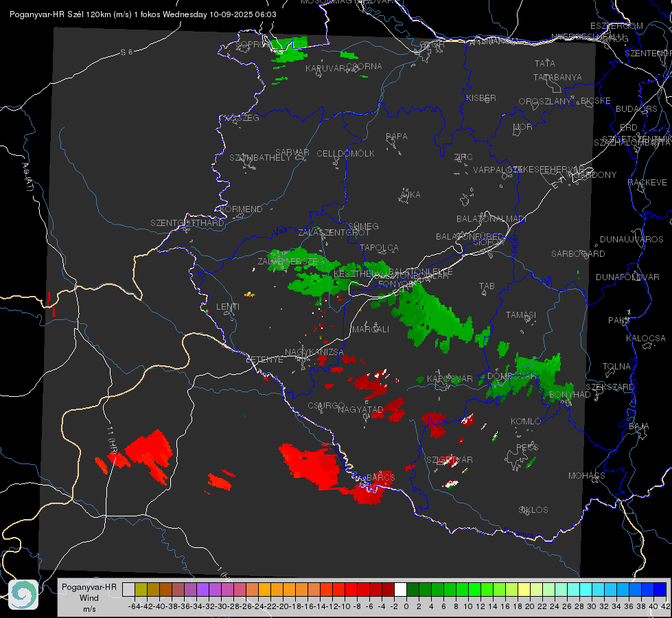Screen dimensions: 672x618
Task: Click the white swatch in the wind legend
Action: (x=400, y=589)
